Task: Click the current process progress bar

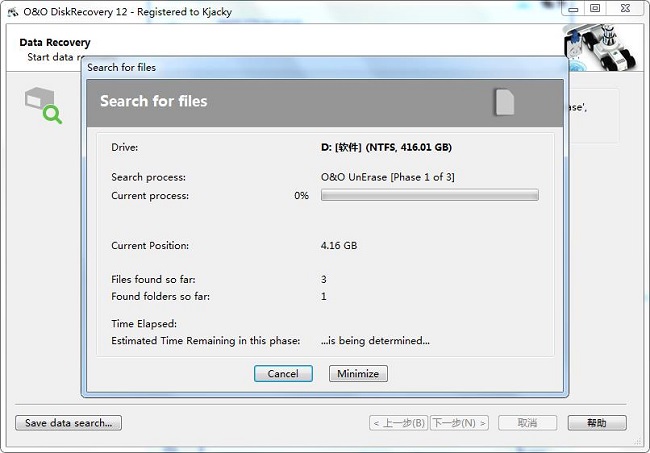Action: (430, 195)
